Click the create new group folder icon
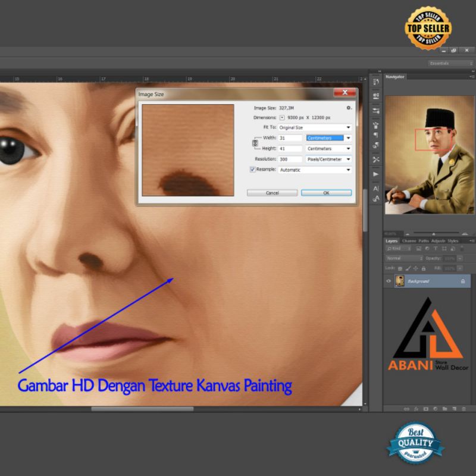Image resolution: width=476 pixels, height=476 pixels. [x=444, y=409]
